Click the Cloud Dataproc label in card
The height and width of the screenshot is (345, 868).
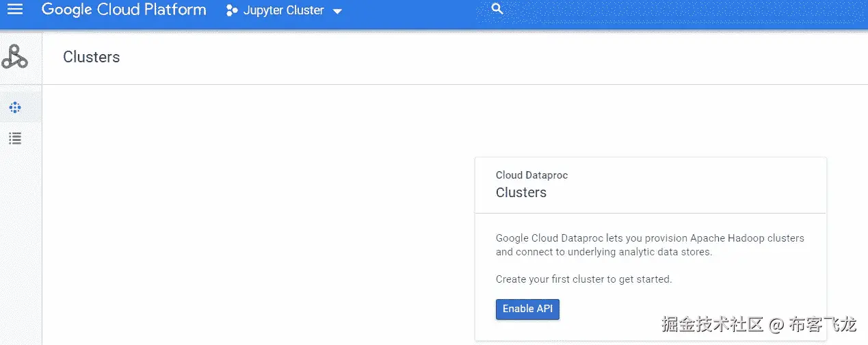(531, 175)
